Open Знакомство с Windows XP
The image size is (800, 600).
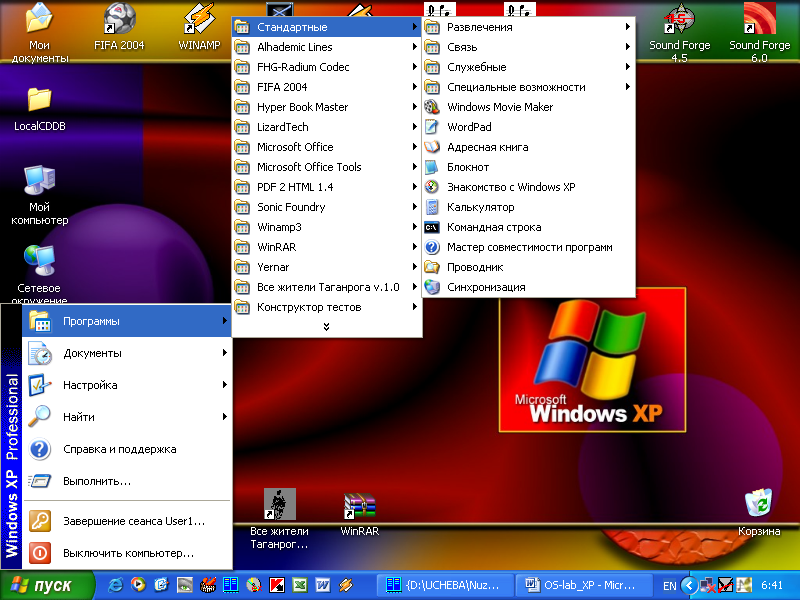coord(529,187)
